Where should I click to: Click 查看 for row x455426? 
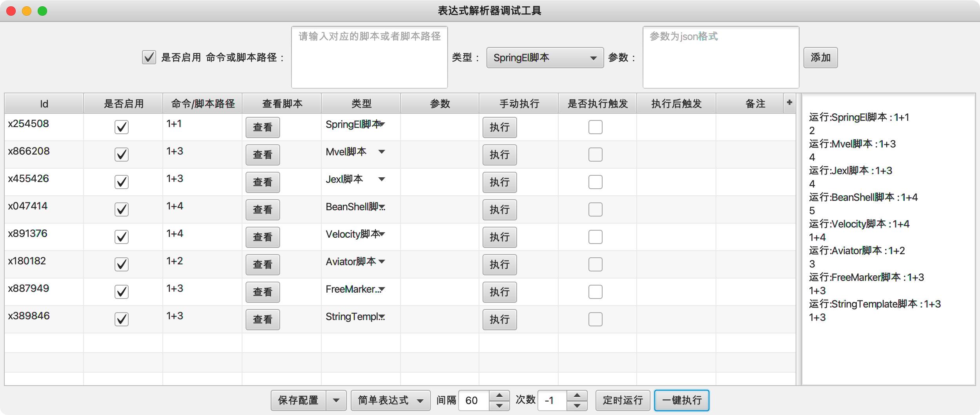tap(262, 182)
